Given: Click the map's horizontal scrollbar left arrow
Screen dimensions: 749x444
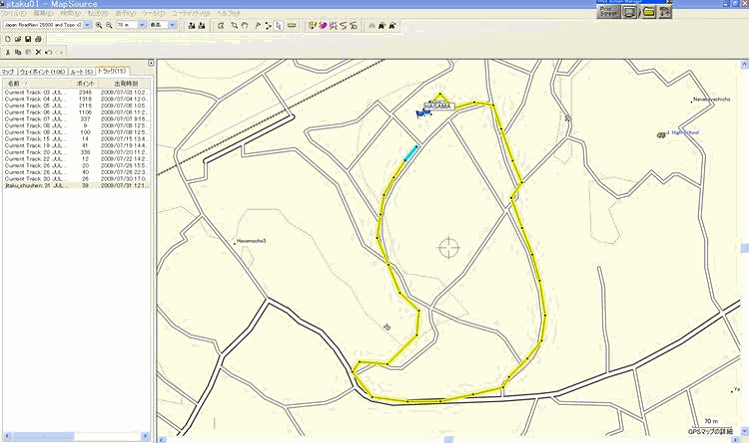Looking at the screenshot, I should (161, 440).
